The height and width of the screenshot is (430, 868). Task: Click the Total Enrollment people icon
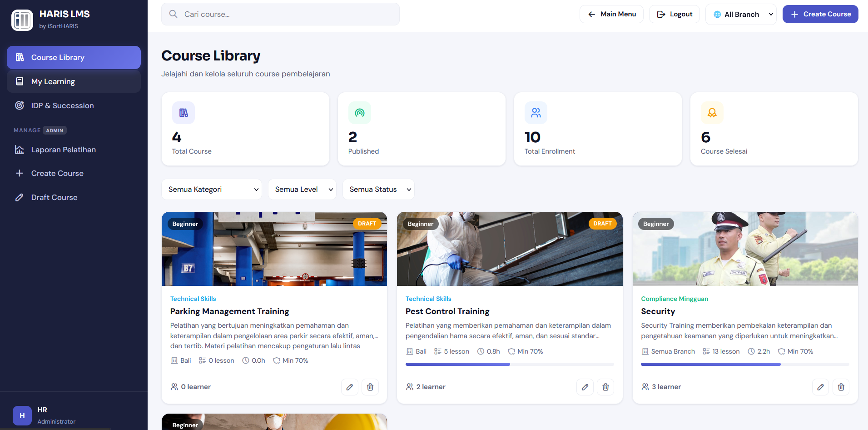pyautogui.click(x=536, y=113)
